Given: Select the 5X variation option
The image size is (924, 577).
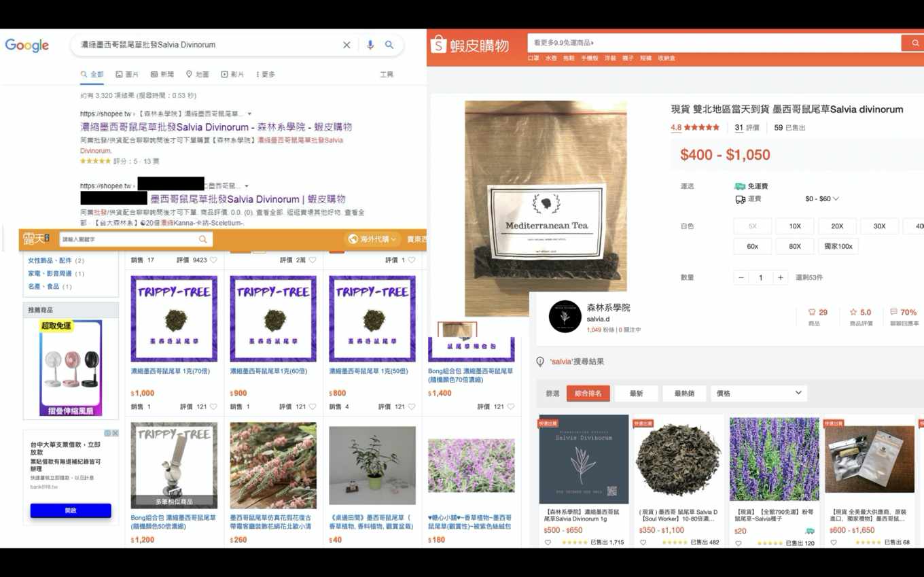Looking at the screenshot, I should [753, 226].
